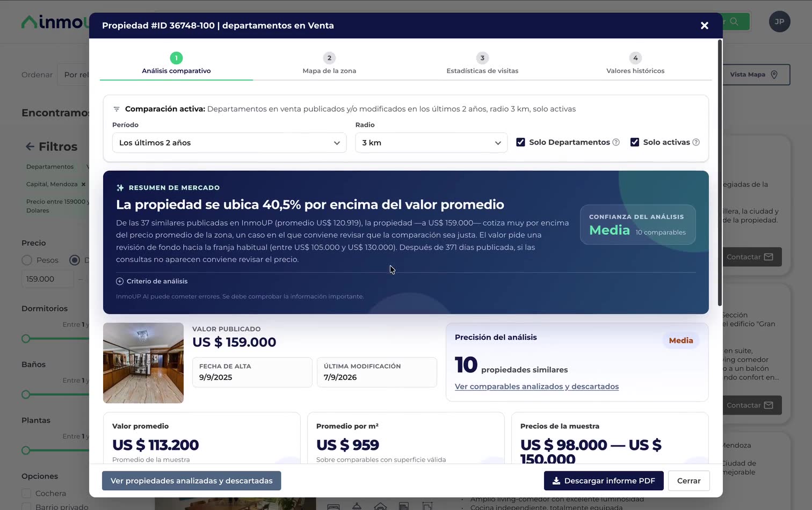The height and width of the screenshot is (510, 812).
Task: Go to the Valores históricos tab
Action: pos(635,64)
